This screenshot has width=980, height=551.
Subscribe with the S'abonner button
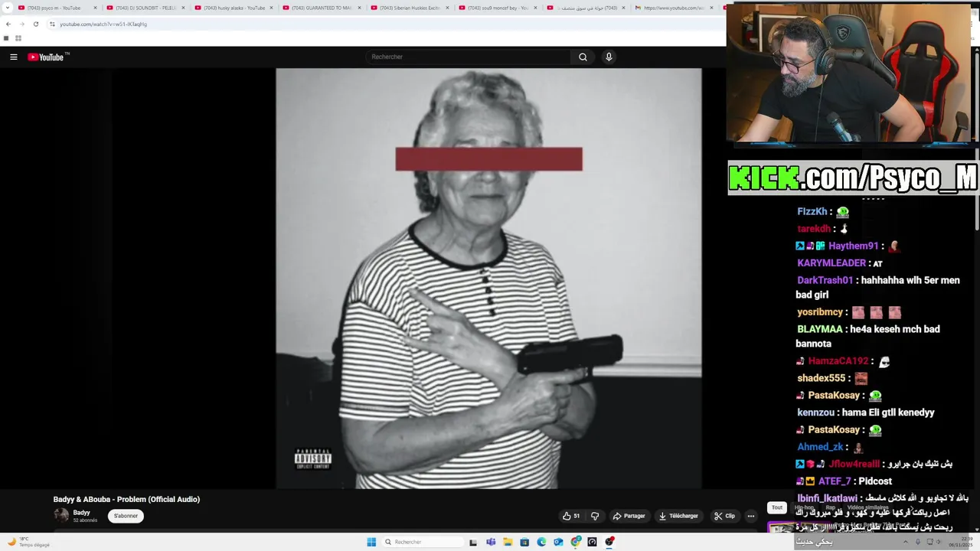(126, 516)
